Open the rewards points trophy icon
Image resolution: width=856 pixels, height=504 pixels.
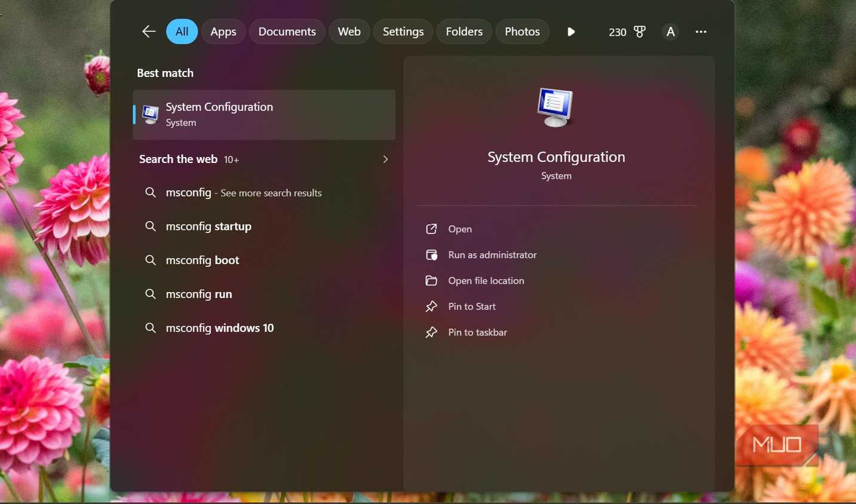click(x=640, y=32)
